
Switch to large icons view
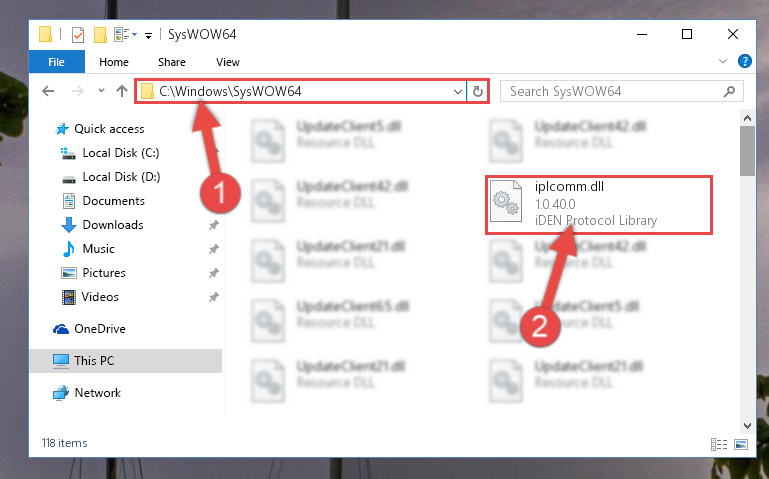(741, 444)
